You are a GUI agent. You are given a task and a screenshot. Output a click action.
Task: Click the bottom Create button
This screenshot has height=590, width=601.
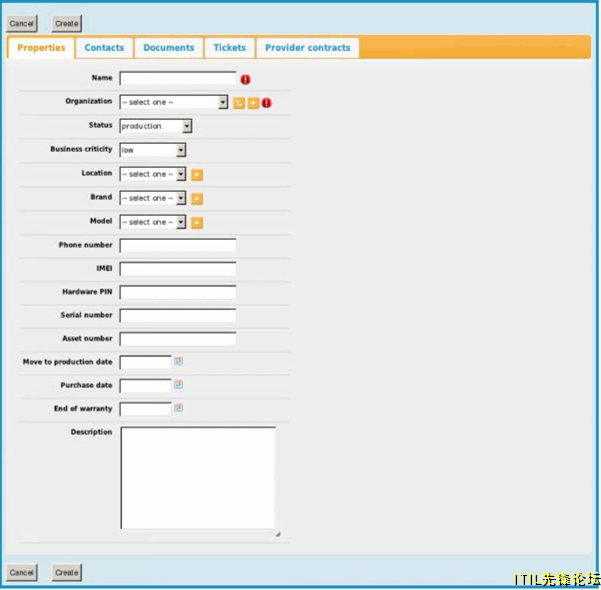pyautogui.click(x=67, y=572)
